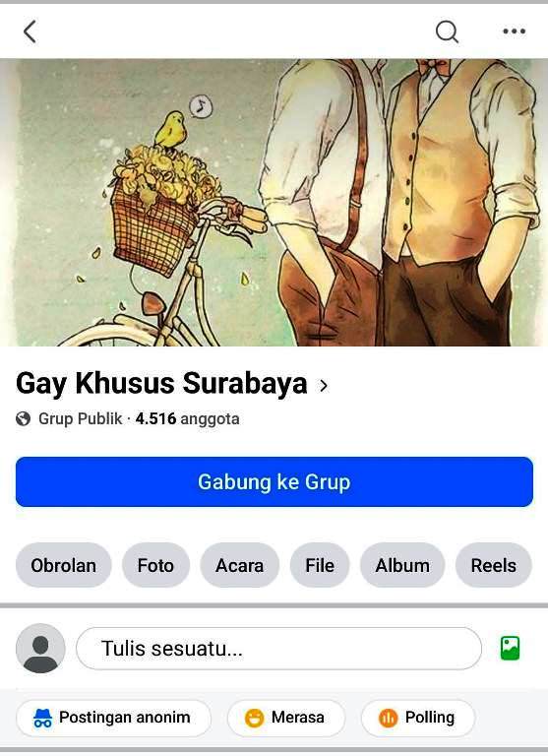Click the green photo upload icon

click(x=510, y=648)
